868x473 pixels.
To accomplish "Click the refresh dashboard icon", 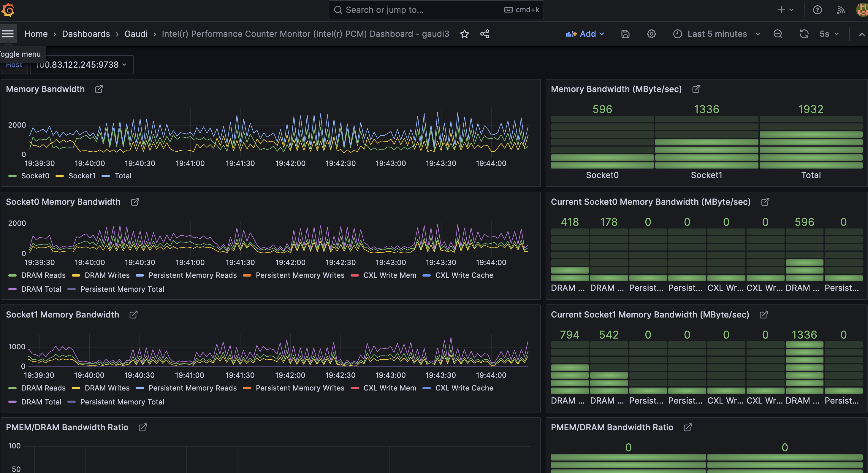I will pyautogui.click(x=804, y=34).
